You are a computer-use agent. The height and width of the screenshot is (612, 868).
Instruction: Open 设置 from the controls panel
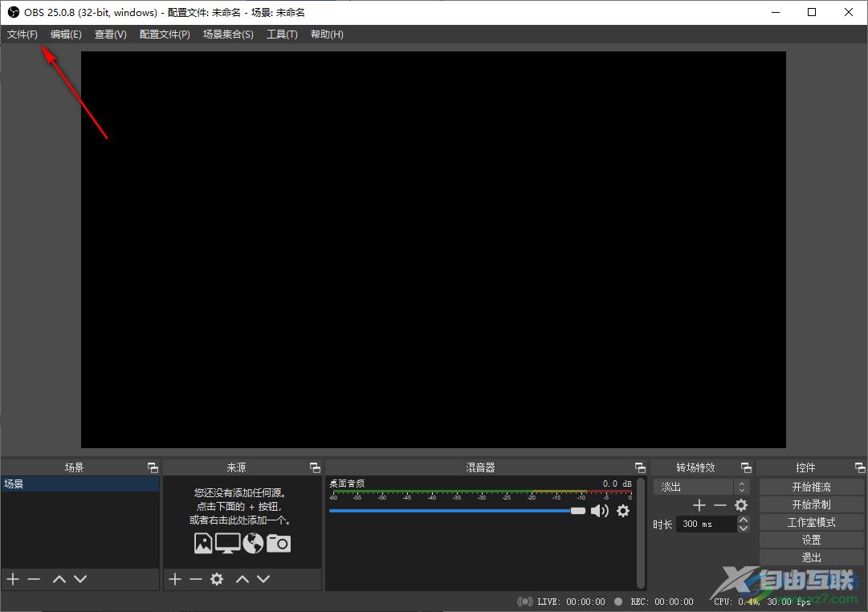click(812, 540)
